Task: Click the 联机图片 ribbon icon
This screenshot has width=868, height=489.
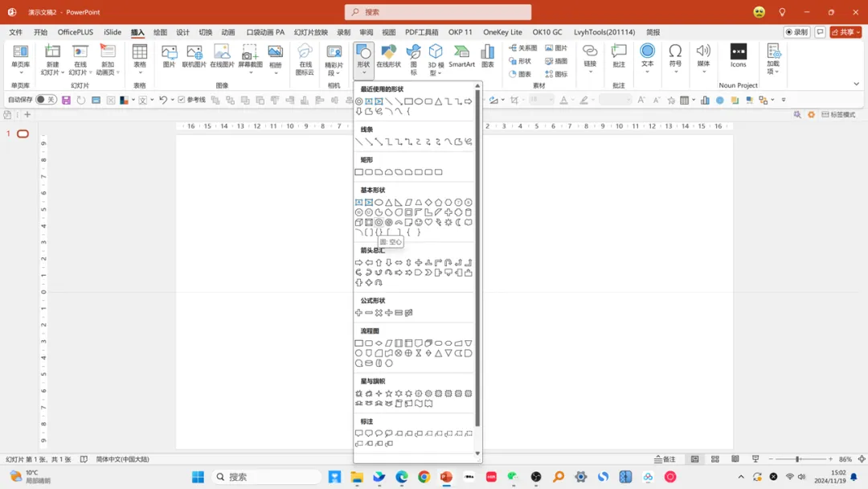Action: coord(194,56)
